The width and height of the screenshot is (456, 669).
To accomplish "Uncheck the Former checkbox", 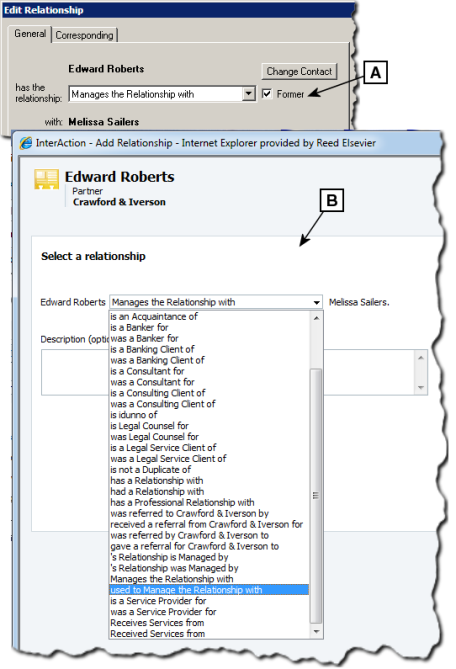I will pyautogui.click(x=267, y=93).
